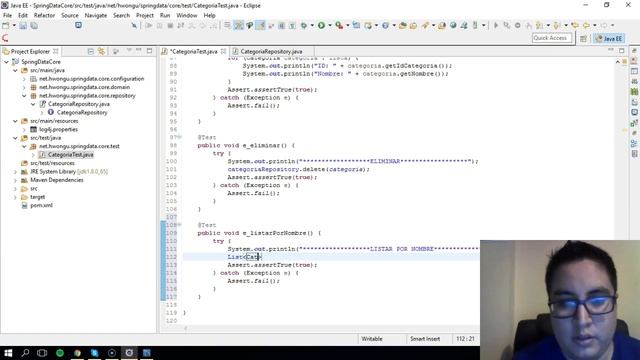Open the Edit menu
The width and height of the screenshot is (640, 360).
23,15
